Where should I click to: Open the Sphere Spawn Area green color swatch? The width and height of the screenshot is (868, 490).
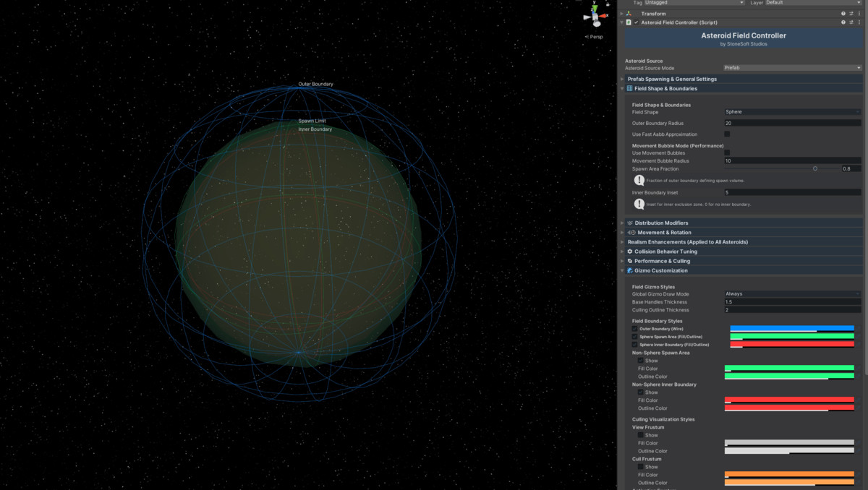(x=792, y=337)
